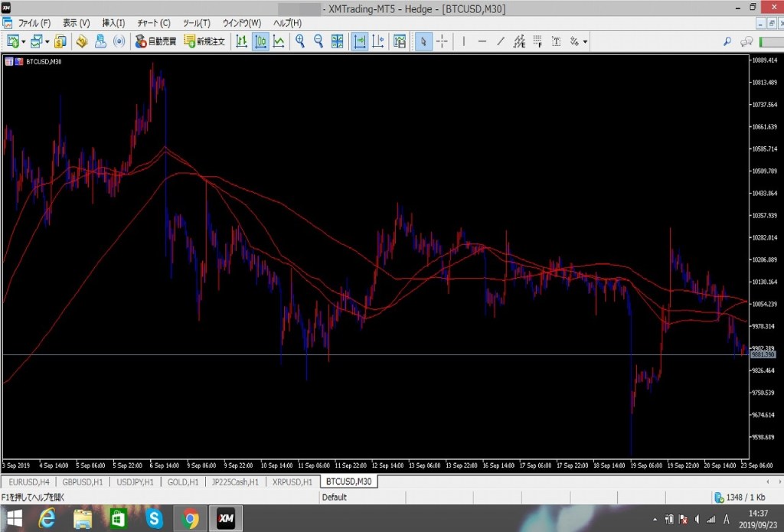Image resolution: width=784 pixels, height=532 pixels.
Task: Switch chart to line chart mode
Action: tap(279, 41)
